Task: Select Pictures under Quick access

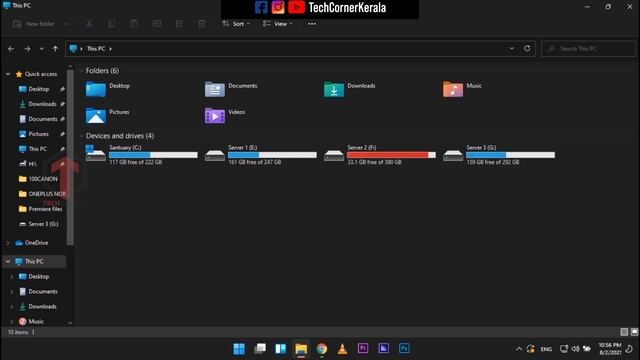Action: coord(39,134)
